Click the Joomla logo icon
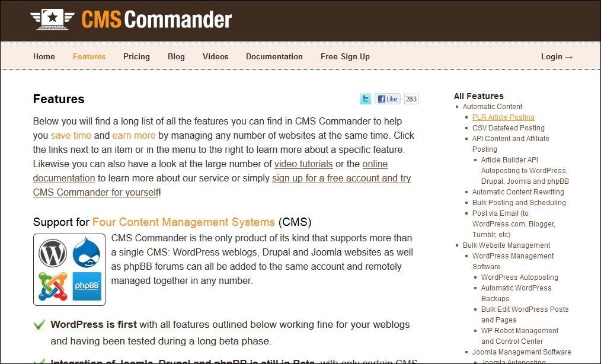This screenshot has width=601, height=364. point(53,286)
